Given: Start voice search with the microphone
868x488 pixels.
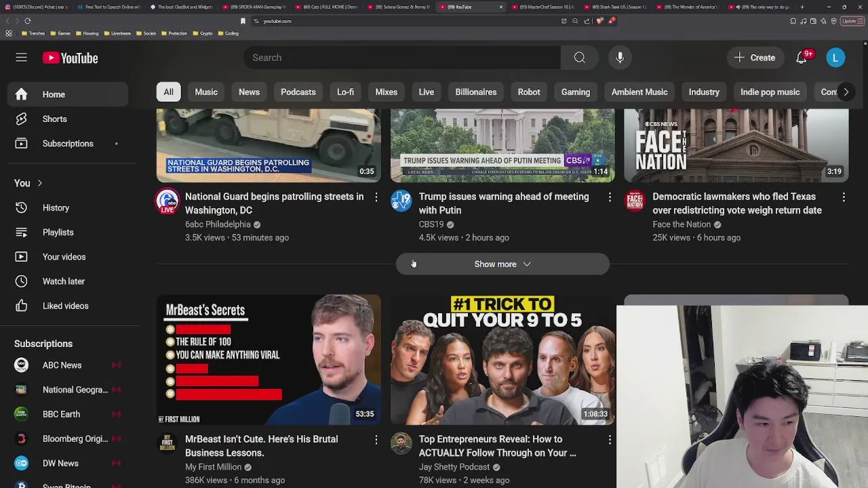Looking at the screenshot, I should (x=620, y=58).
